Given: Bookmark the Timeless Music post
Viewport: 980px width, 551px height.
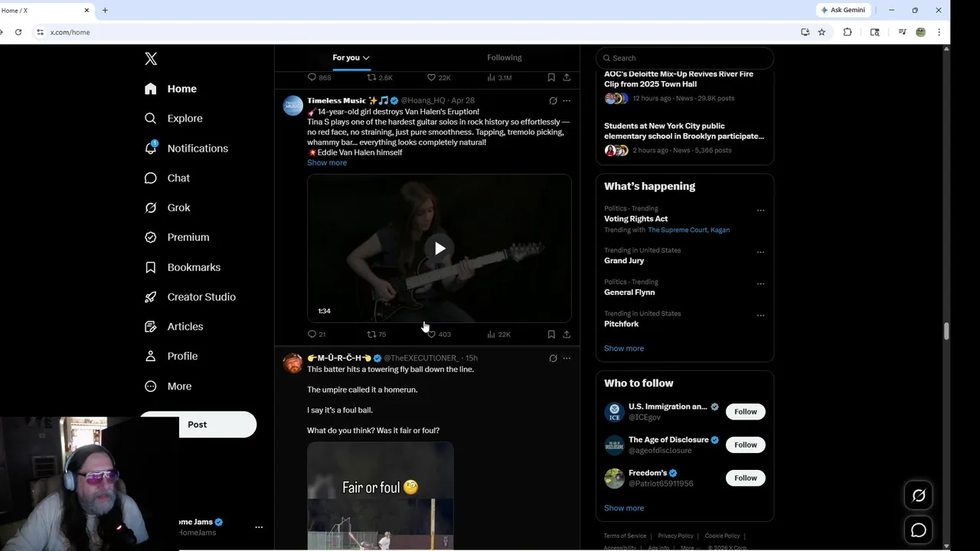Looking at the screenshot, I should pyautogui.click(x=551, y=334).
